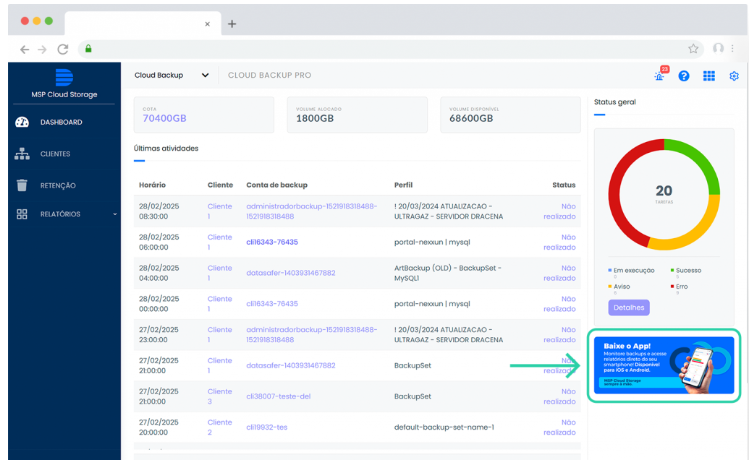
Task: Bookmark this page with the star icon
Action: point(693,48)
